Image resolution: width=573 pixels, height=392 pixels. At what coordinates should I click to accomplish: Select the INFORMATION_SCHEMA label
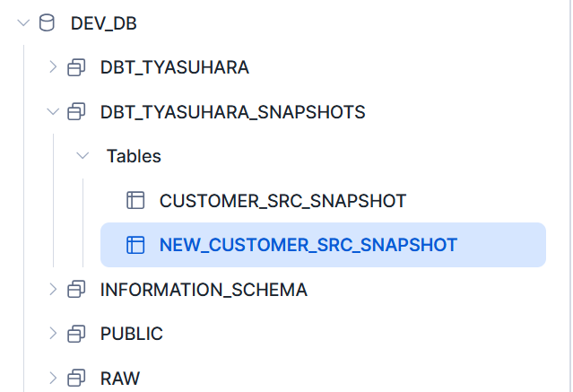[x=204, y=290]
